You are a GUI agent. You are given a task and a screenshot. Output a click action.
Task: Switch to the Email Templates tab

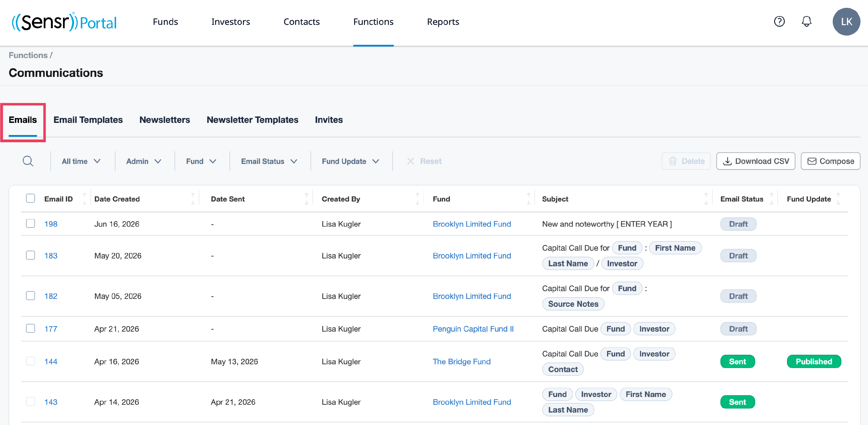[88, 120]
